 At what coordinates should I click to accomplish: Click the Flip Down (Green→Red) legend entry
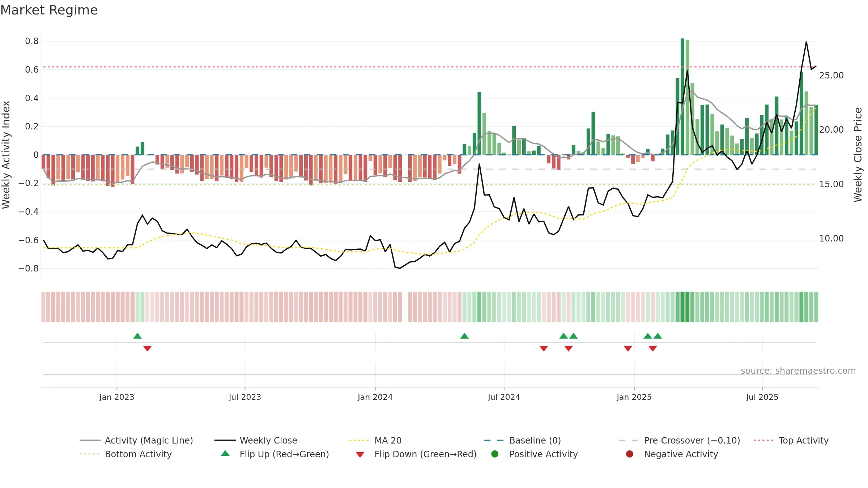pos(416,454)
